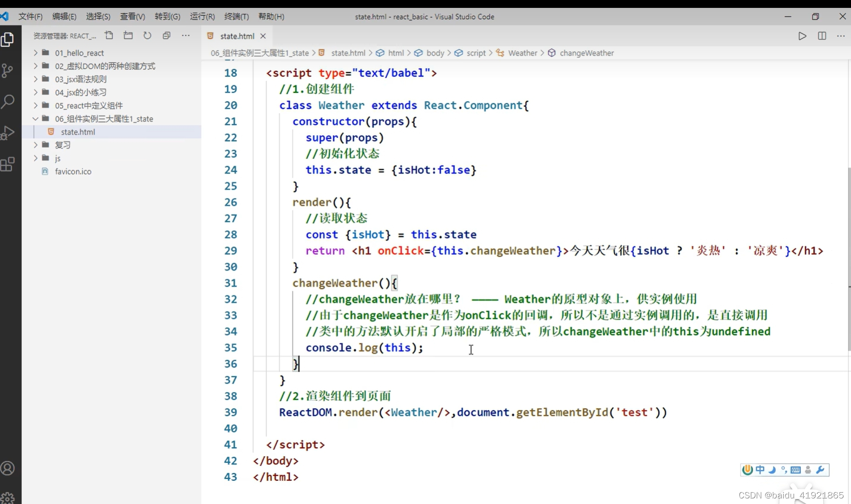Image resolution: width=851 pixels, height=504 pixels.
Task: Open the Extensions panel
Action: tap(8, 164)
